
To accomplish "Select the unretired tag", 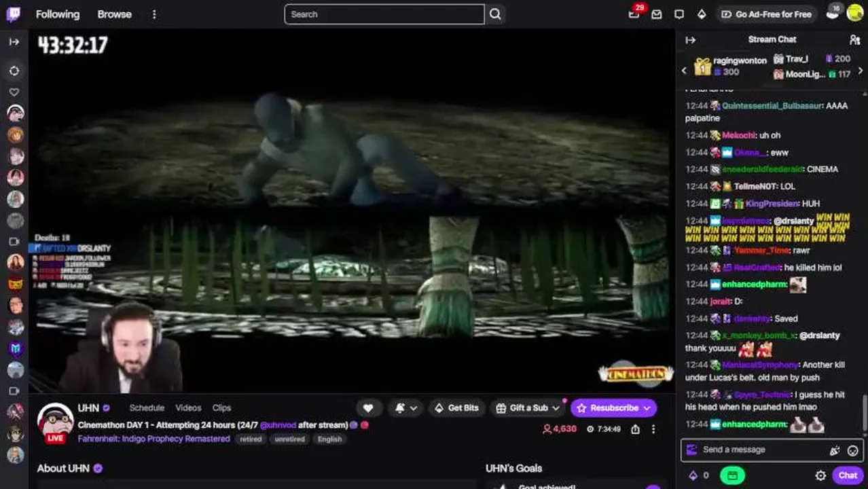I will [289, 439].
